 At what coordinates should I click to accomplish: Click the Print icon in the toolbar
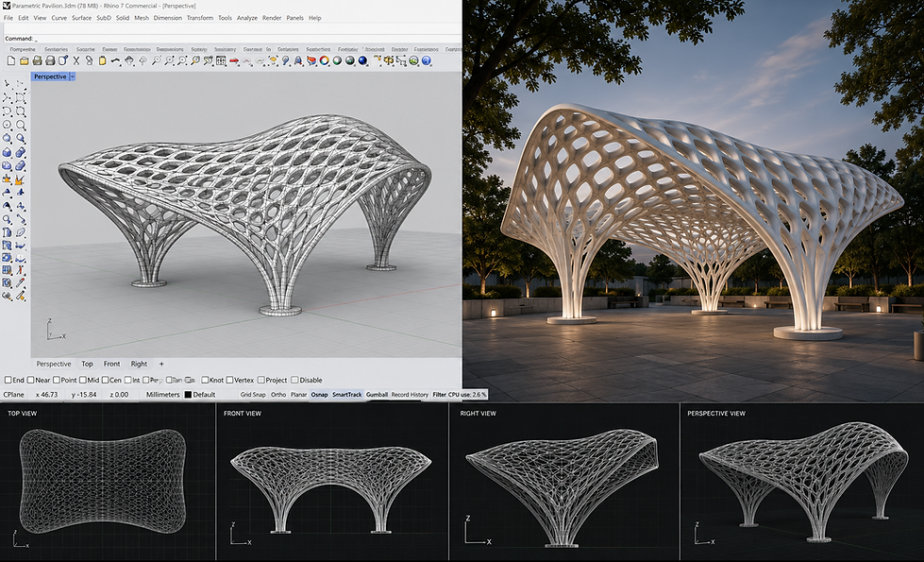coord(37,60)
